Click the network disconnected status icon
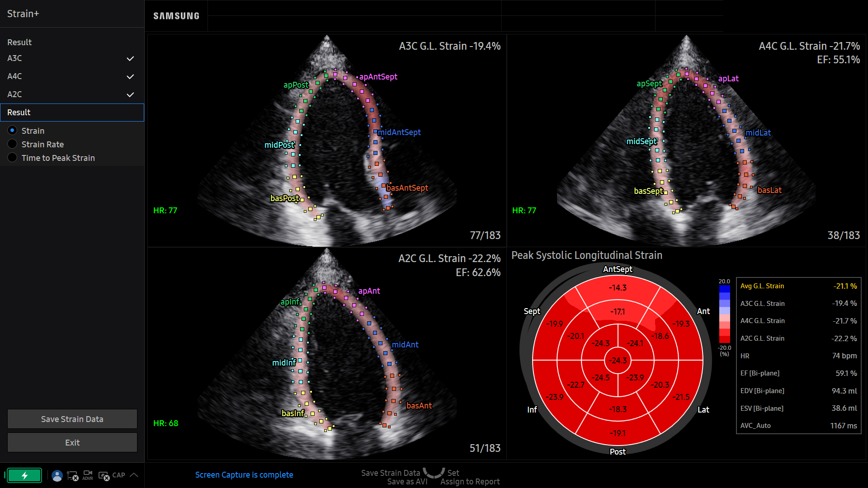The image size is (868, 488). (x=72, y=475)
